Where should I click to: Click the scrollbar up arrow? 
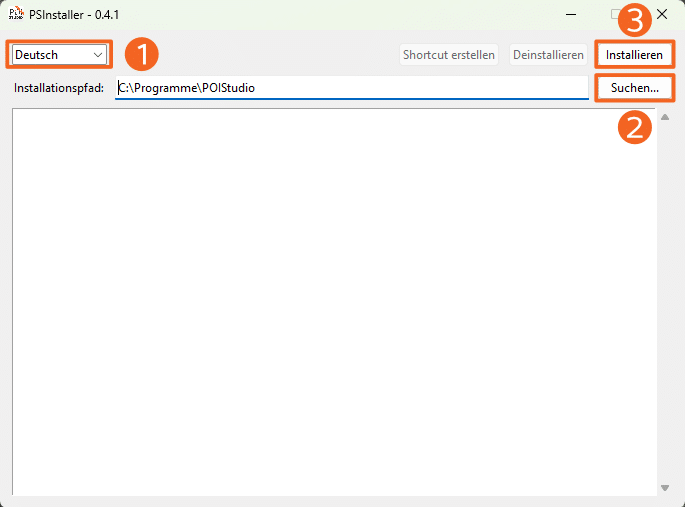pyautogui.click(x=666, y=117)
